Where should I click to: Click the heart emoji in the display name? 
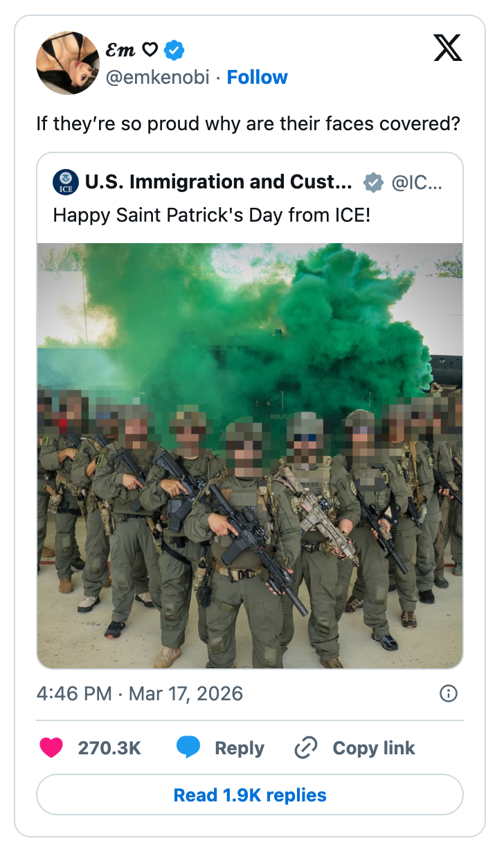[x=150, y=50]
